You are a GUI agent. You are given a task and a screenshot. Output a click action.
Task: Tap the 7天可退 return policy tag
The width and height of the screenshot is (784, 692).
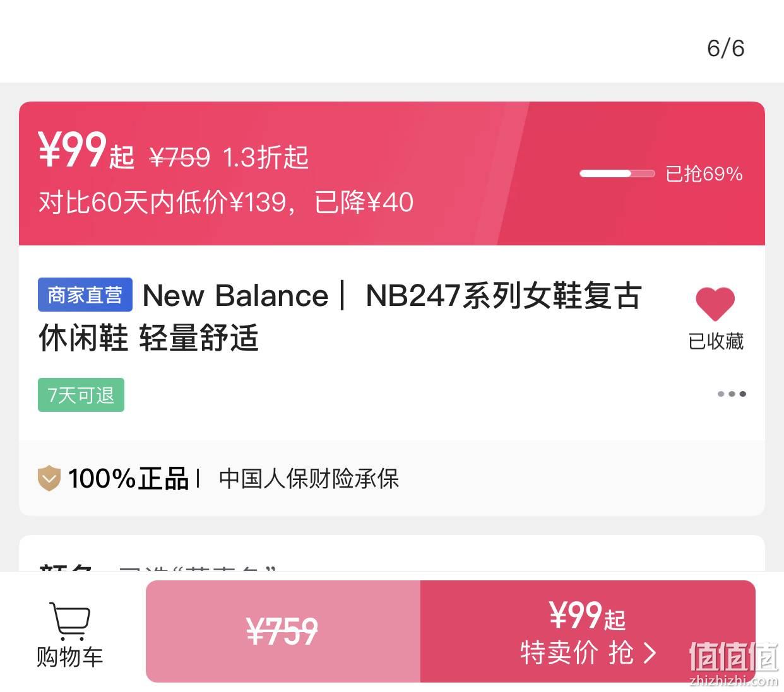click(x=81, y=395)
